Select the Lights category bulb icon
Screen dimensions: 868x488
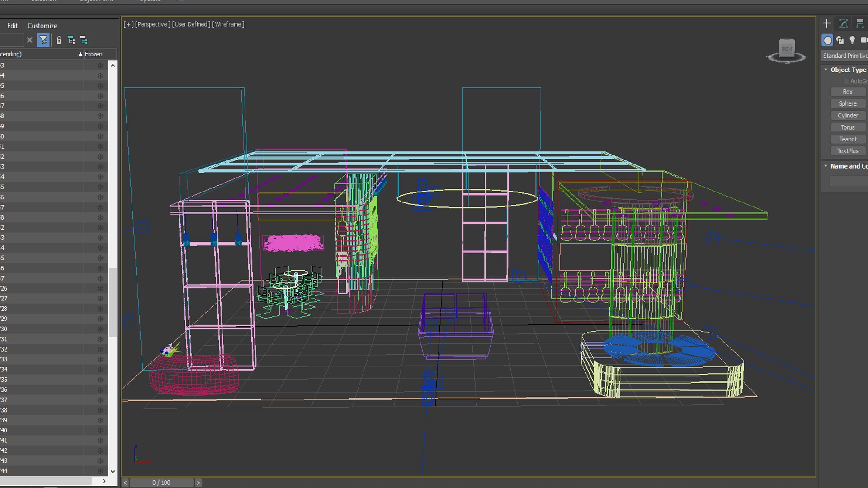tap(852, 40)
